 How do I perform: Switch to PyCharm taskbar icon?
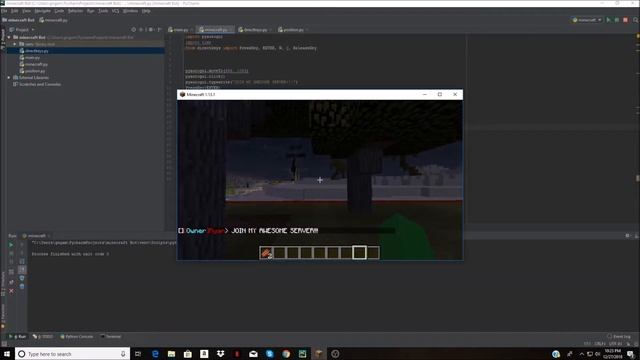click(x=302, y=354)
